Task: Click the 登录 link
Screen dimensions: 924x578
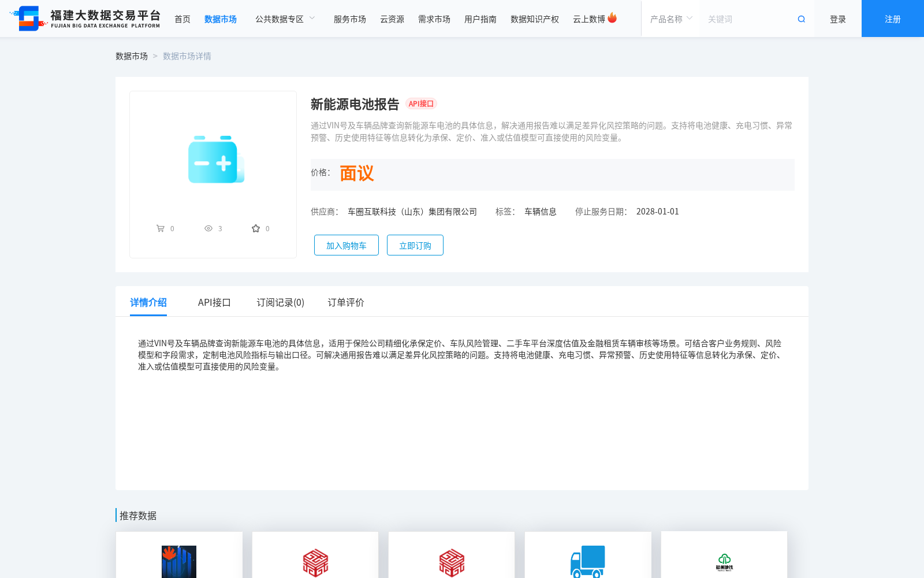Action: pos(838,19)
